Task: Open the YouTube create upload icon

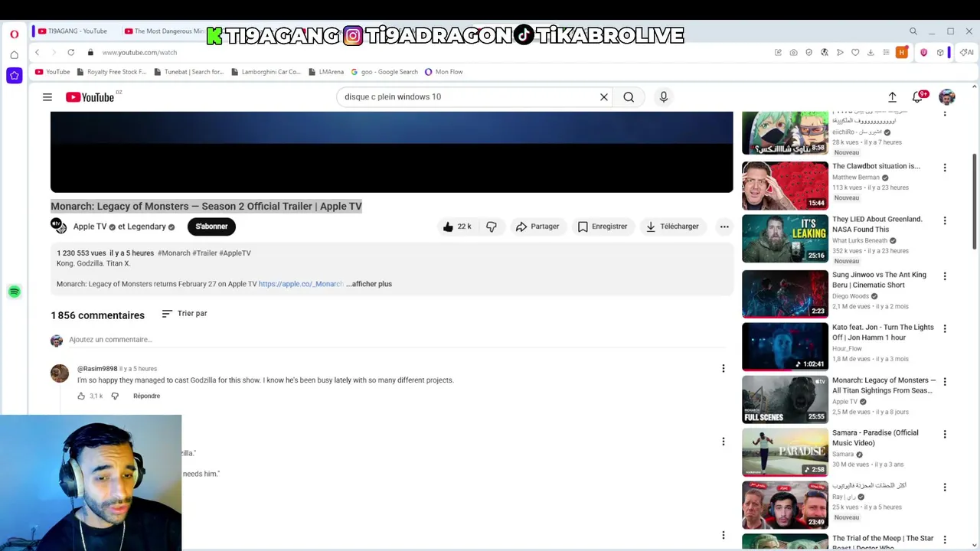Action: (892, 97)
